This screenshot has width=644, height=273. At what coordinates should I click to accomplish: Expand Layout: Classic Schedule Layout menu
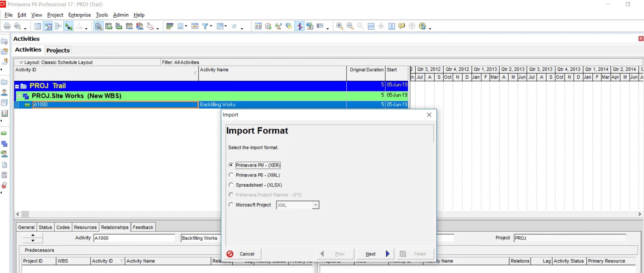pyautogui.click(x=21, y=62)
